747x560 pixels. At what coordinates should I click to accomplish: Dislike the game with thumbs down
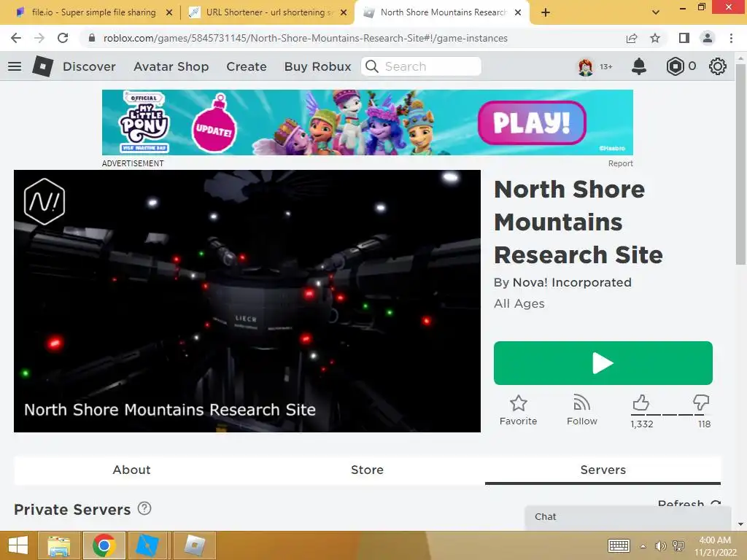click(701, 402)
